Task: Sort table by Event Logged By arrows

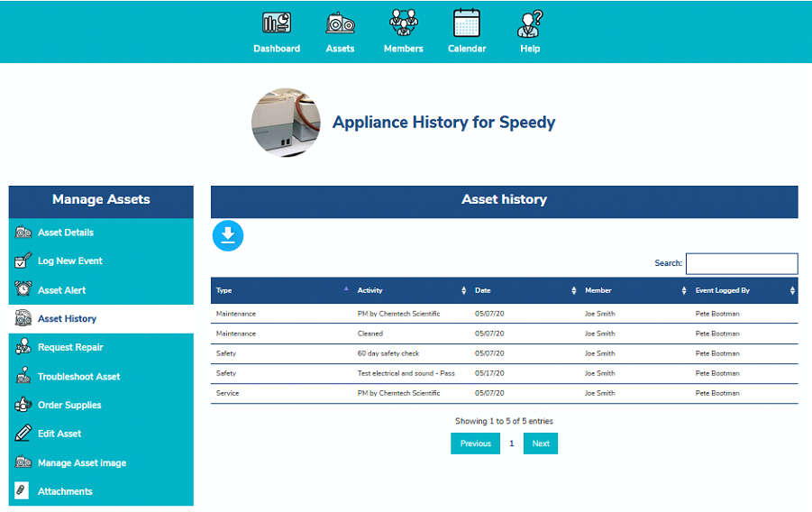Action: (792, 290)
